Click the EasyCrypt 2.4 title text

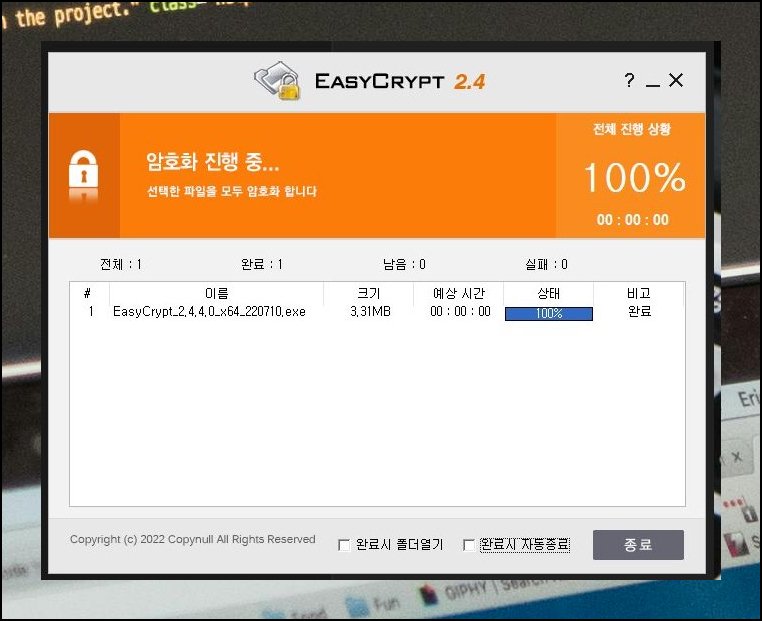(400, 81)
